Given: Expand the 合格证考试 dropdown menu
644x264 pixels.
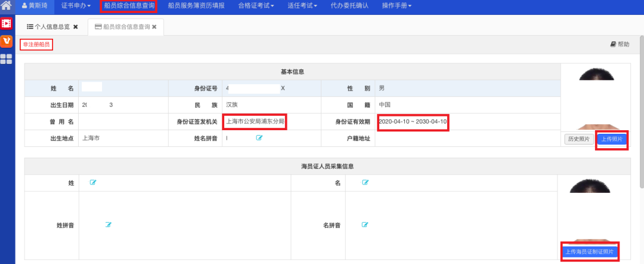Looking at the screenshot, I should click(256, 6).
